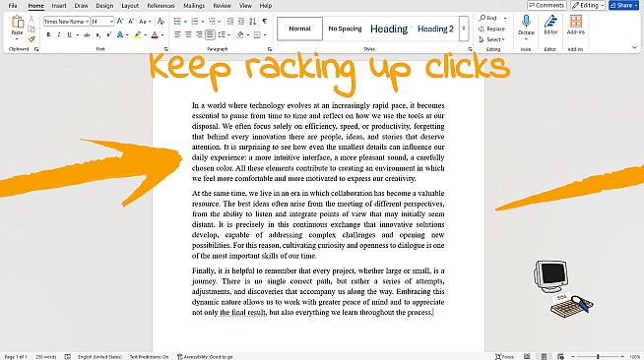This screenshot has width=644, height=360.
Task: Sort paragraphs A to Z icon
Action: coord(253,22)
